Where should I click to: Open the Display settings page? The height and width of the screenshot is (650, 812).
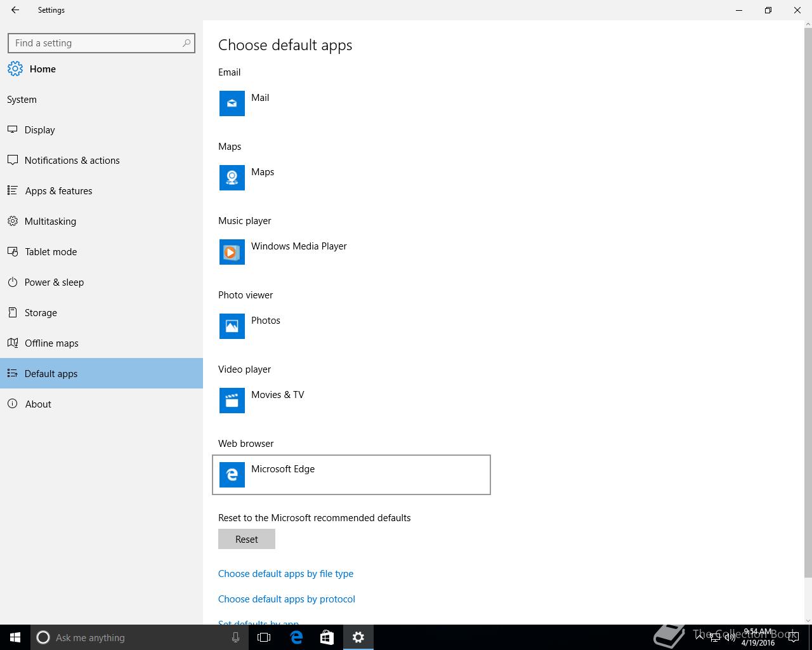click(x=101, y=129)
